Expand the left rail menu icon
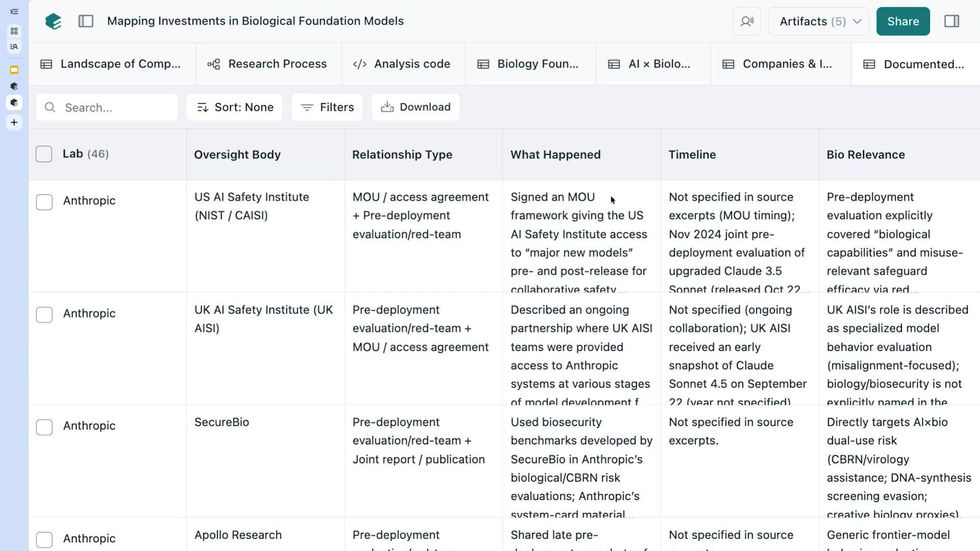This screenshot has width=980, height=551. pos(14,12)
